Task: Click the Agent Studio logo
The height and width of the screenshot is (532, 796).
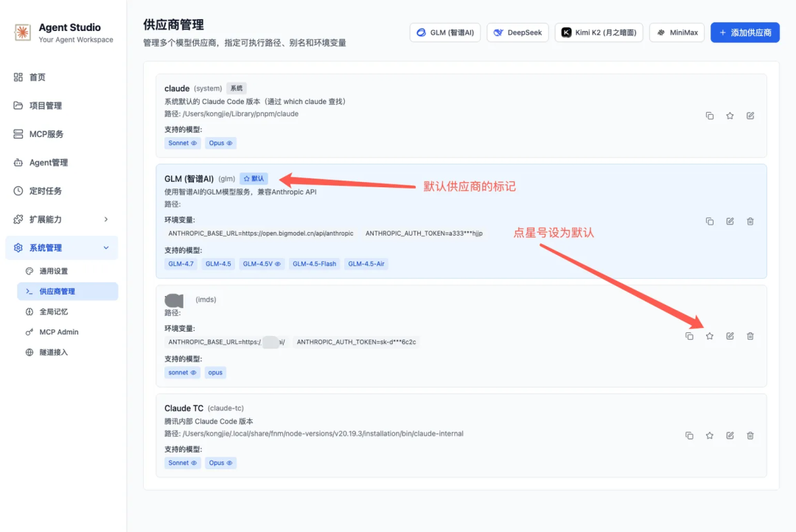Action: tap(22, 32)
